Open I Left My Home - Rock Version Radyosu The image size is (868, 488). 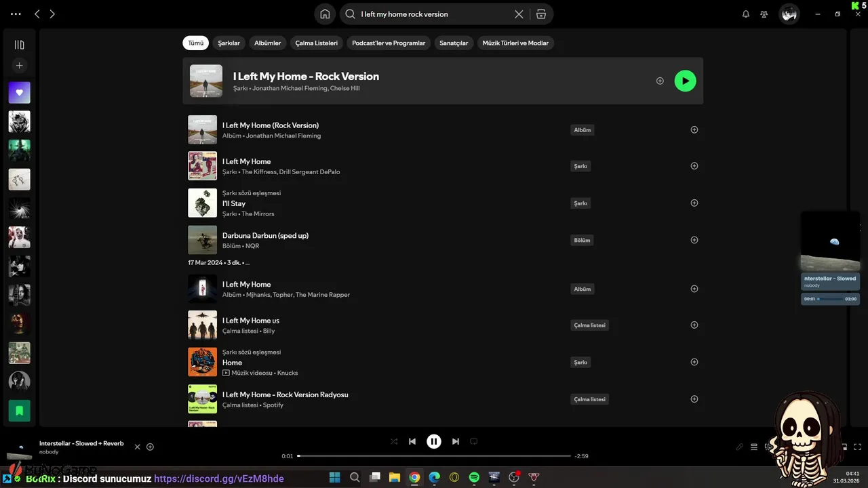(x=285, y=394)
